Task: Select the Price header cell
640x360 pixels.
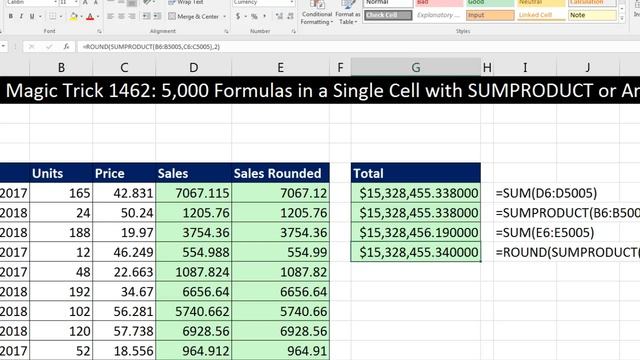Action: 124,173
